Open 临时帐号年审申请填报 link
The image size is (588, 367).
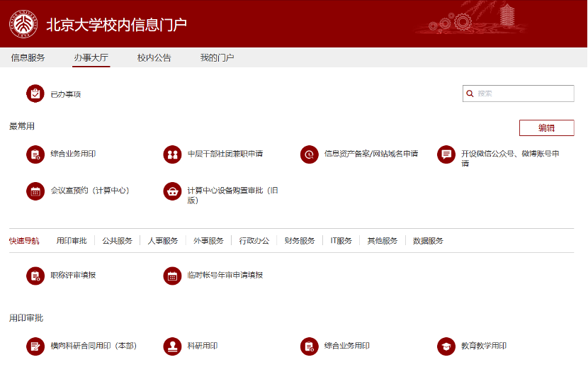pyautogui.click(x=225, y=275)
